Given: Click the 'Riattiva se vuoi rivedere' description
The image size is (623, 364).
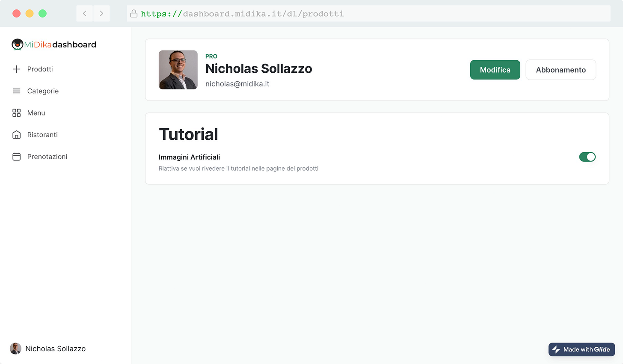Looking at the screenshot, I should pos(239,169).
